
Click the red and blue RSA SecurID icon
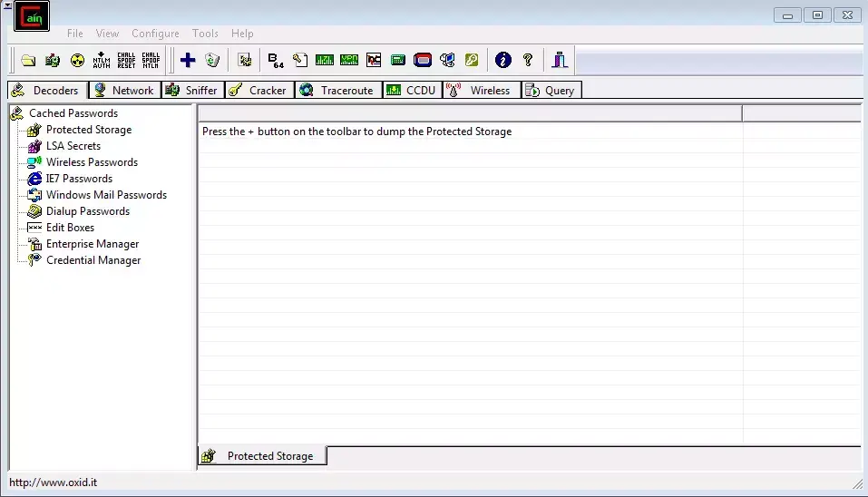pos(423,60)
